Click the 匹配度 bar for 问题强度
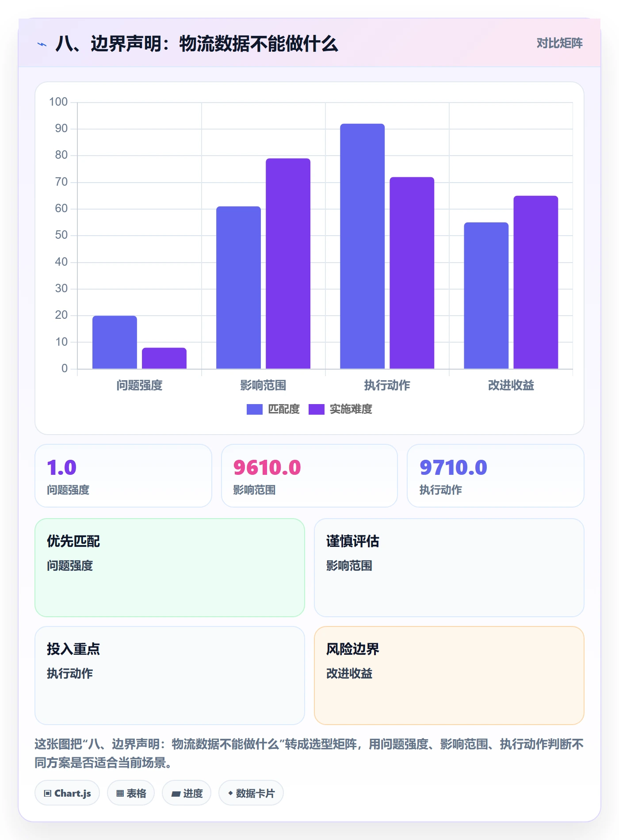This screenshot has height=840, width=619. (x=115, y=342)
